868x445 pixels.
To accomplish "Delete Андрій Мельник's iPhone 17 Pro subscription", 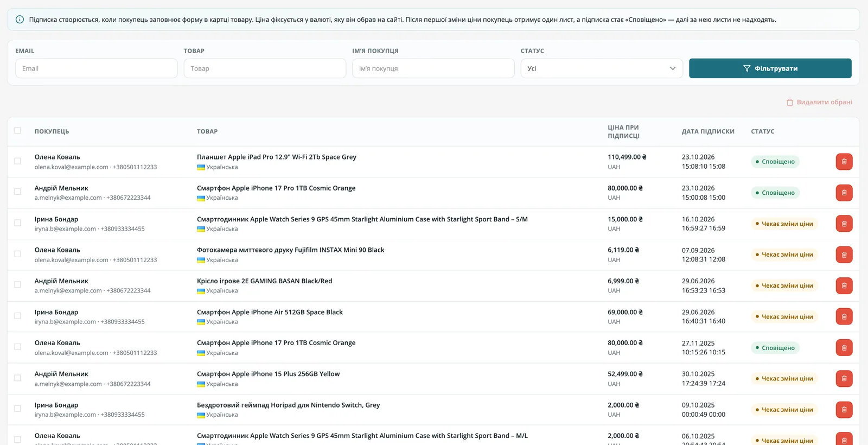I will pyautogui.click(x=844, y=193).
